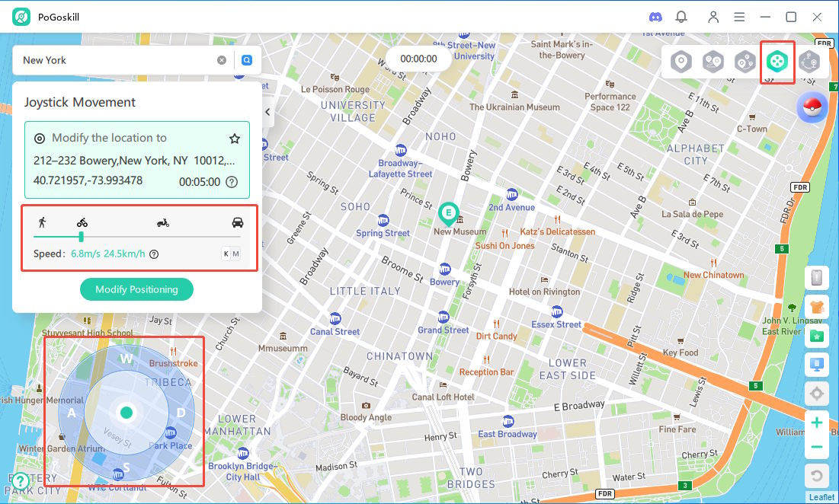The width and height of the screenshot is (839, 504).
Task: Click the help icon beside 00:05:00
Action: 232,182
